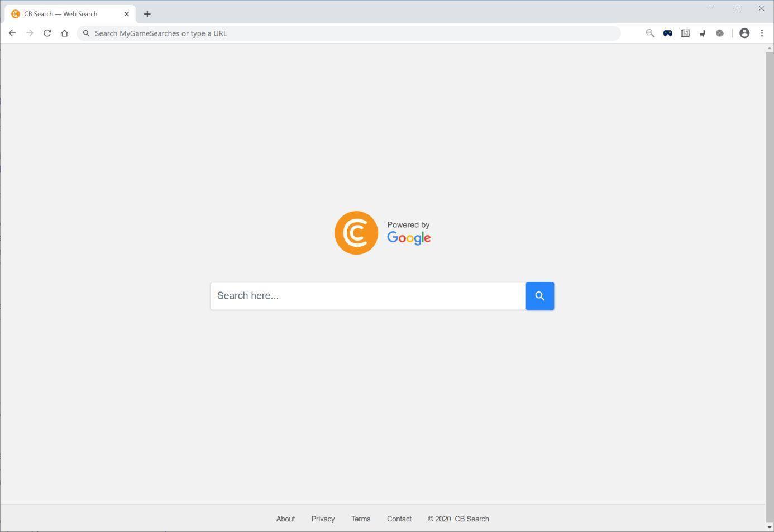Click the forward navigation arrow
Image resolution: width=774 pixels, height=532 pixels.
30,33
